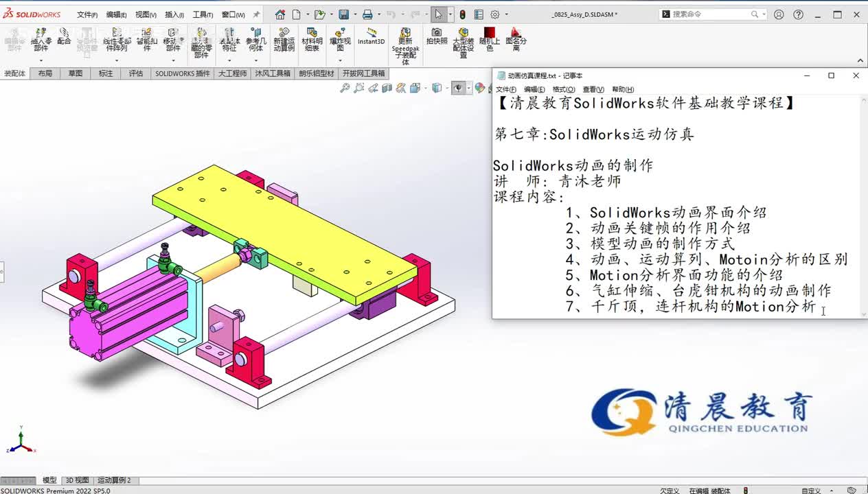Click the Undo icon

point(391,14)
